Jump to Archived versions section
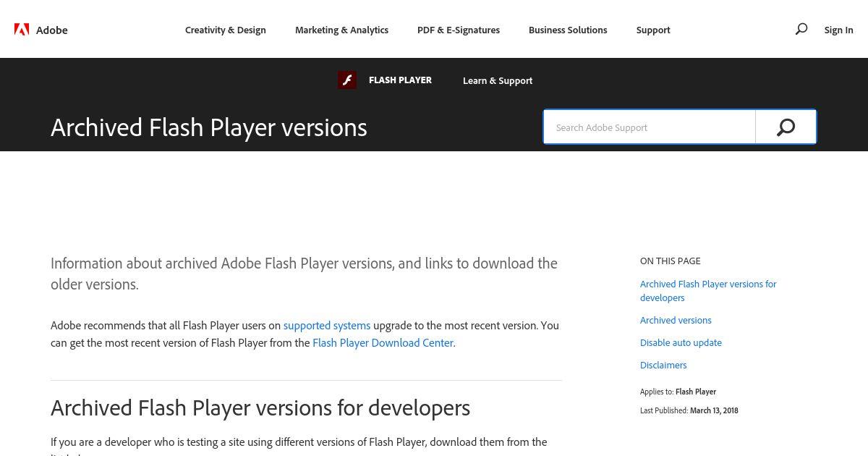This screenshot has width=868, height=456. point(676,320)
